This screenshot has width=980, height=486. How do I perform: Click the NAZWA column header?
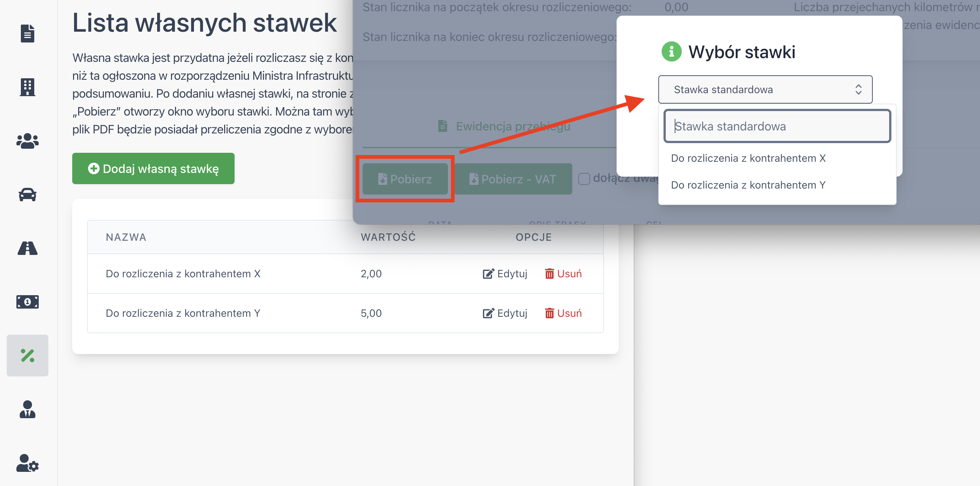coord(126,237)
